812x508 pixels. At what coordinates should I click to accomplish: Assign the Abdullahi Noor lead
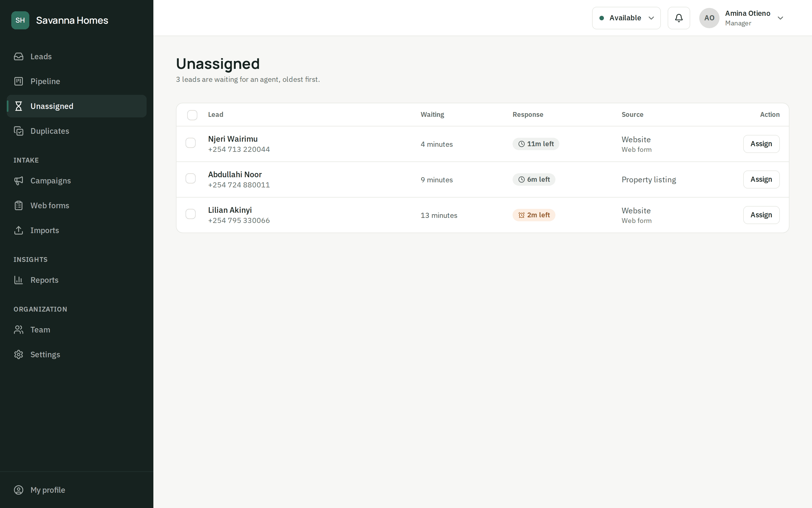pos(761,179)
